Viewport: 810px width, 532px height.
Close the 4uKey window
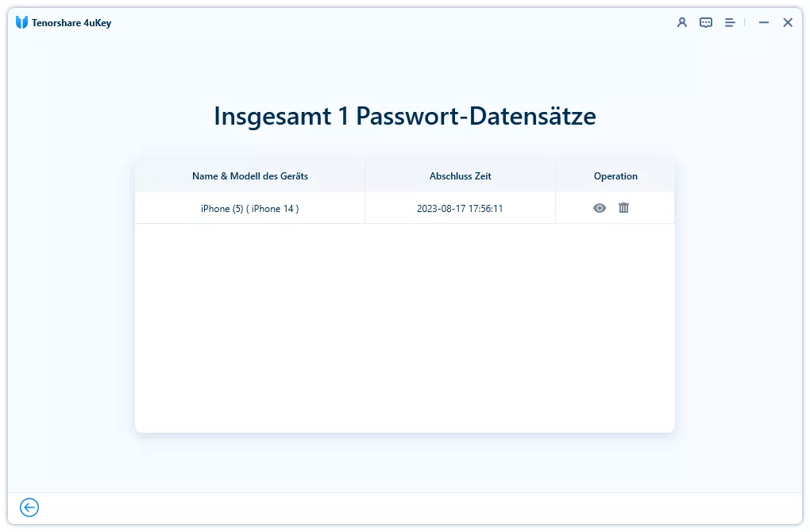tap(787, 23)
